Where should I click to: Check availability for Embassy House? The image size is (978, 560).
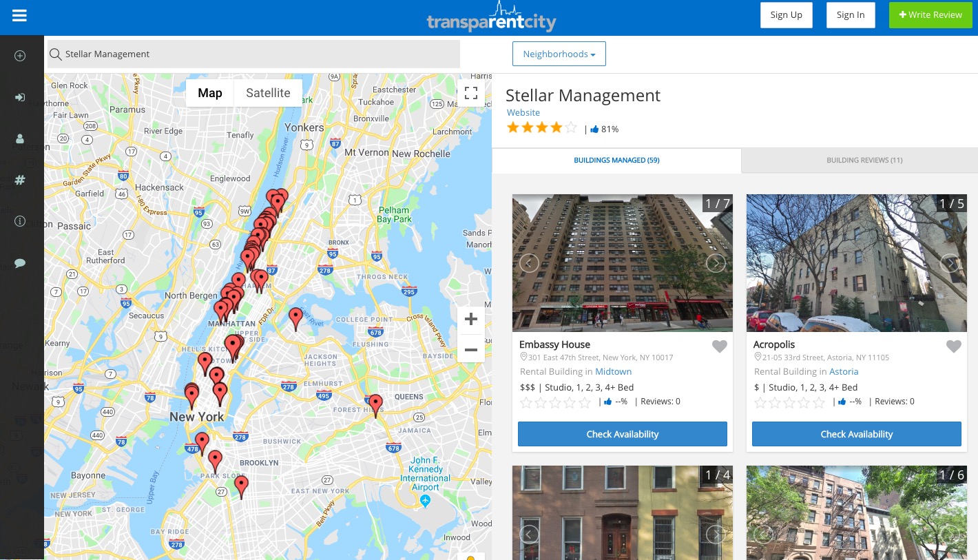tap(623, 434)
